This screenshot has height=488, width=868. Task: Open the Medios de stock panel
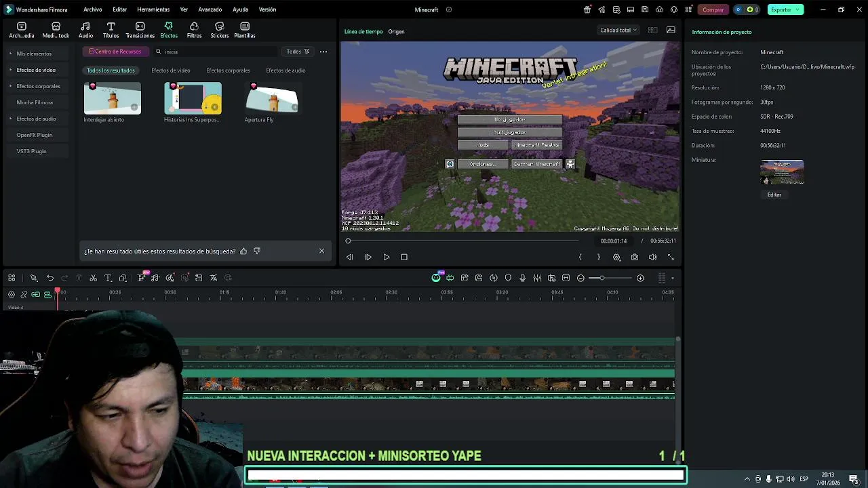point(56,30)
